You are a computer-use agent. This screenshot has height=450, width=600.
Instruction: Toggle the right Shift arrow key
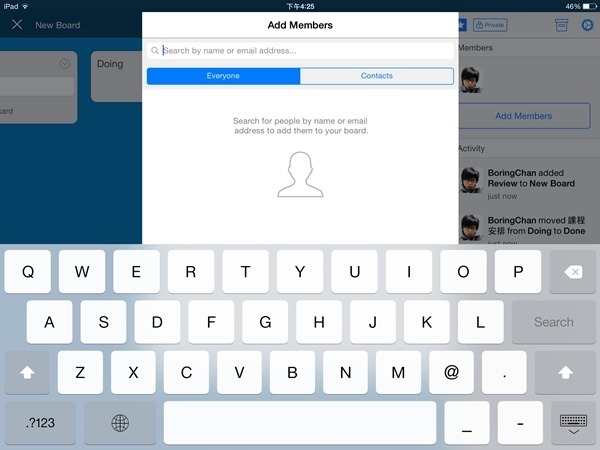[x=565, y=372]
